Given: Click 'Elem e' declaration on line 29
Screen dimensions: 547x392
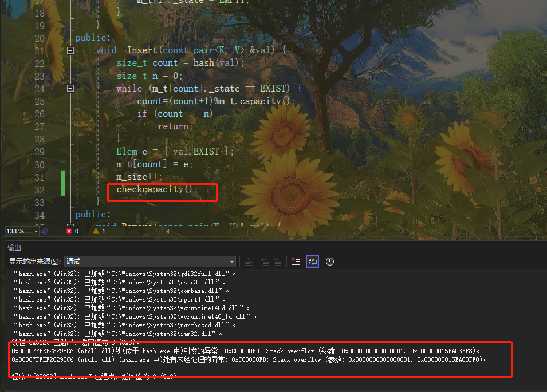Looking at the screenshot, I should [132, 151].
